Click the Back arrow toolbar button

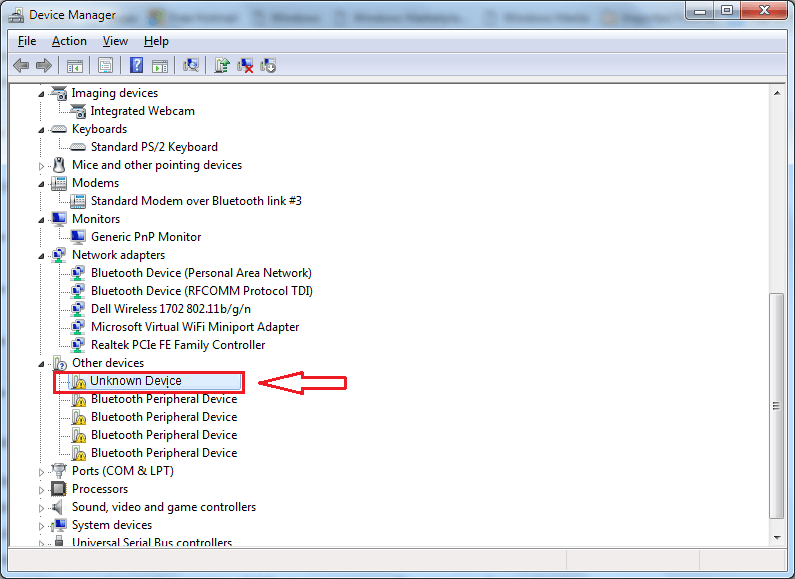pos(21,65)
